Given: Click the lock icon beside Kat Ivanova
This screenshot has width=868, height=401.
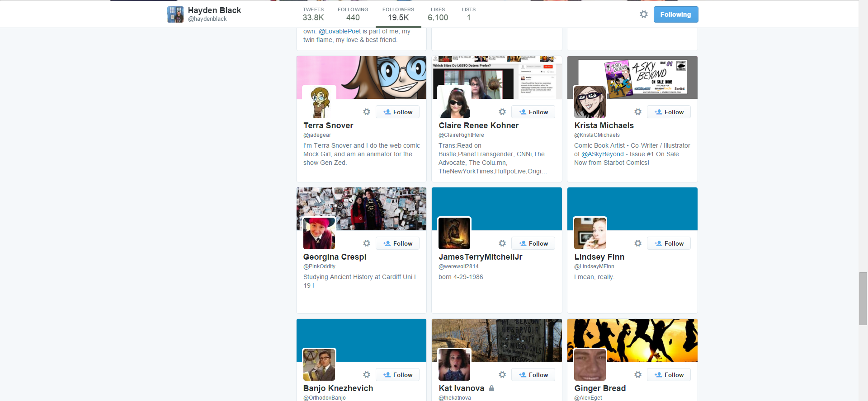Looking at the screenshot, I should coord(491,388).
